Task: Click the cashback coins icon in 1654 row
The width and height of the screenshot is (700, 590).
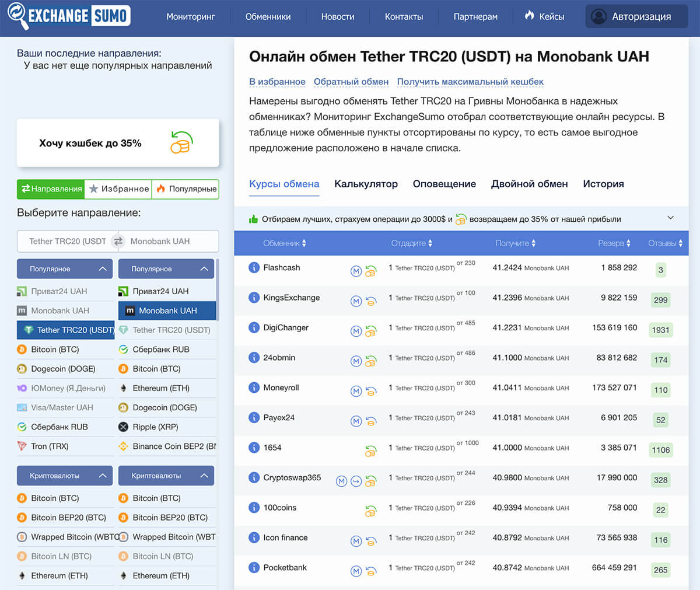Action: 370,451
